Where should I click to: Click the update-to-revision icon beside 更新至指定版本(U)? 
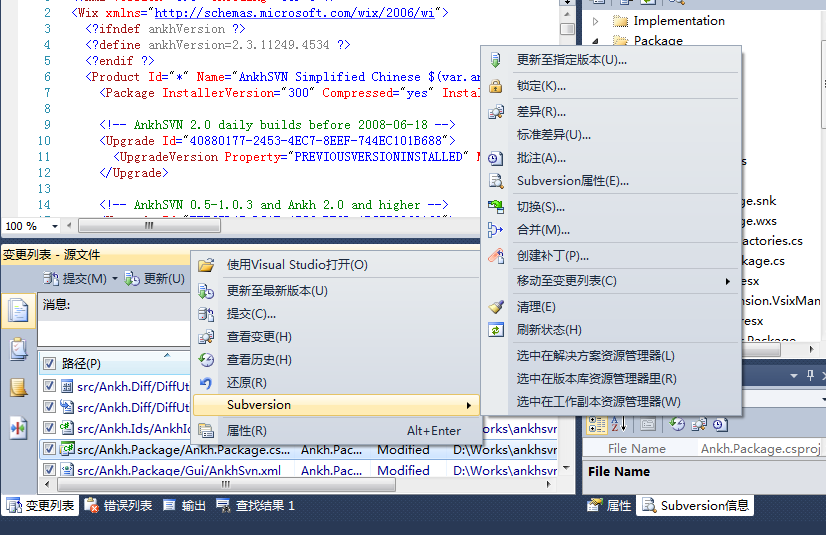pyautogui.click(x=495, y=60)
